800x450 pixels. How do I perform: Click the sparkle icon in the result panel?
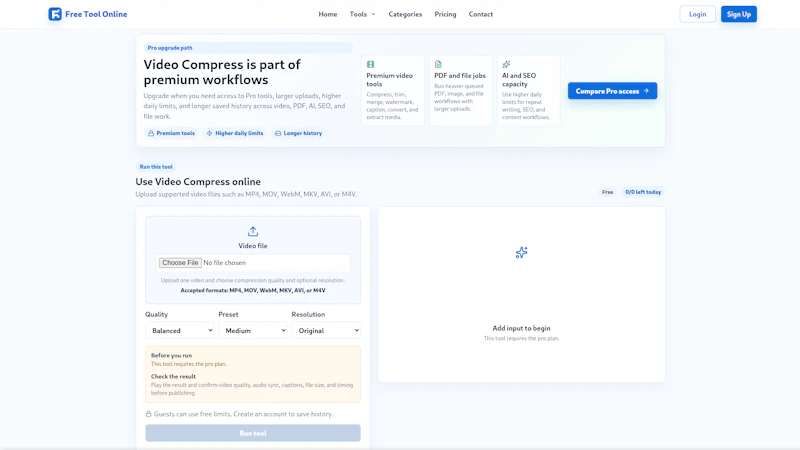(521, 253)
